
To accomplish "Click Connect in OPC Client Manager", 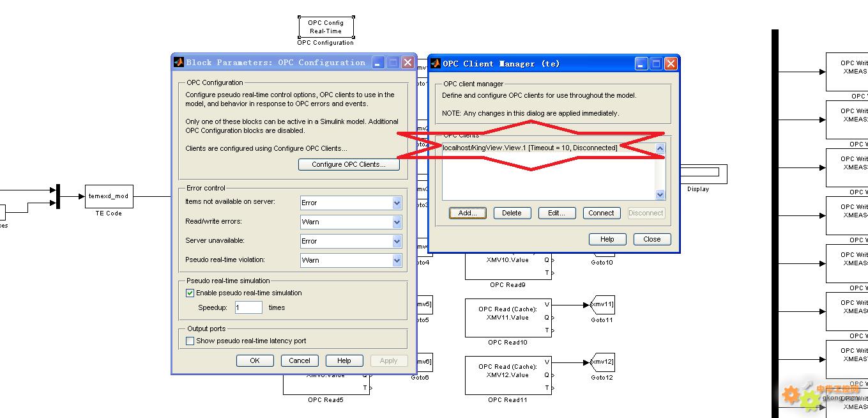I will pos(601,213).
